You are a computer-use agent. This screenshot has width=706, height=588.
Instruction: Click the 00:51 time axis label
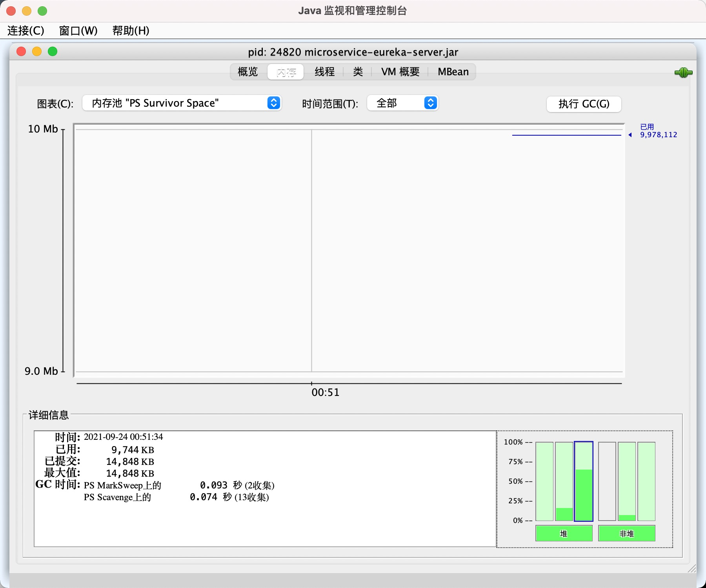(326, 392)
